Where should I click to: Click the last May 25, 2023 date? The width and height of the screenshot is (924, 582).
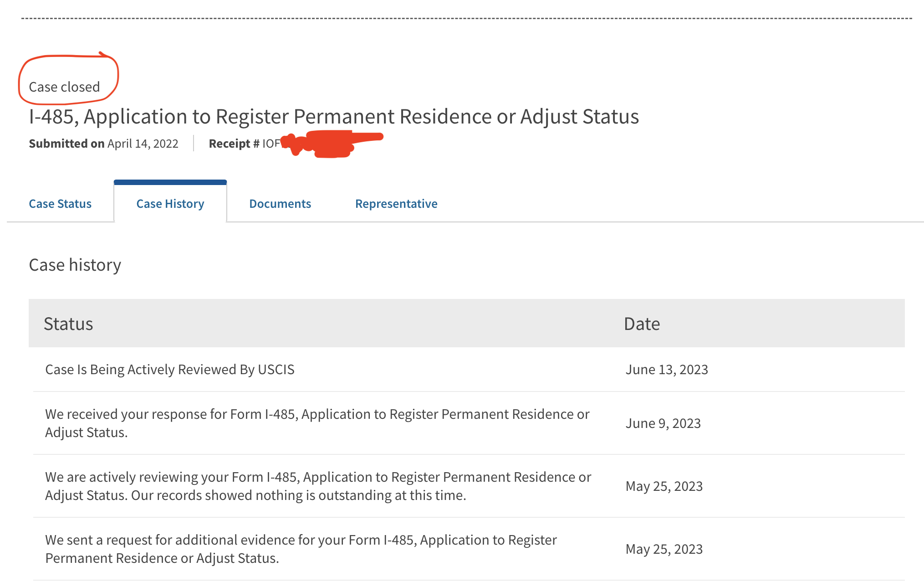[x=664, y=549]
